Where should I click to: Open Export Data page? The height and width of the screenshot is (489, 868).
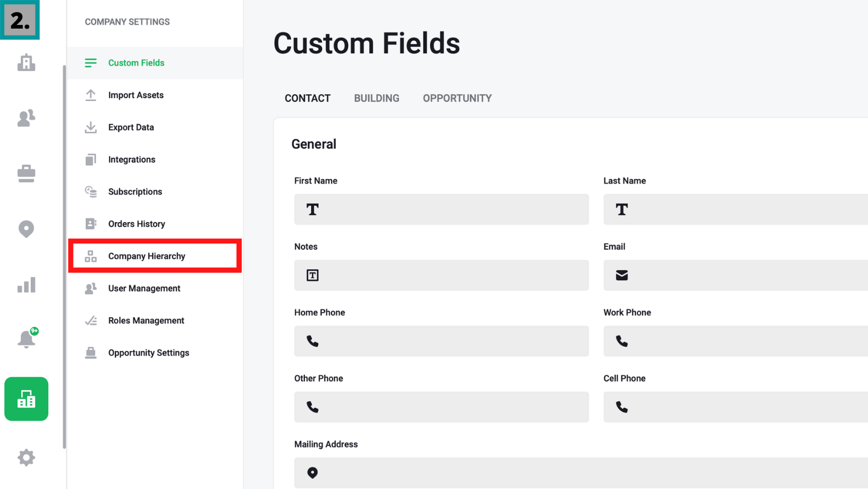pos(131,128)
